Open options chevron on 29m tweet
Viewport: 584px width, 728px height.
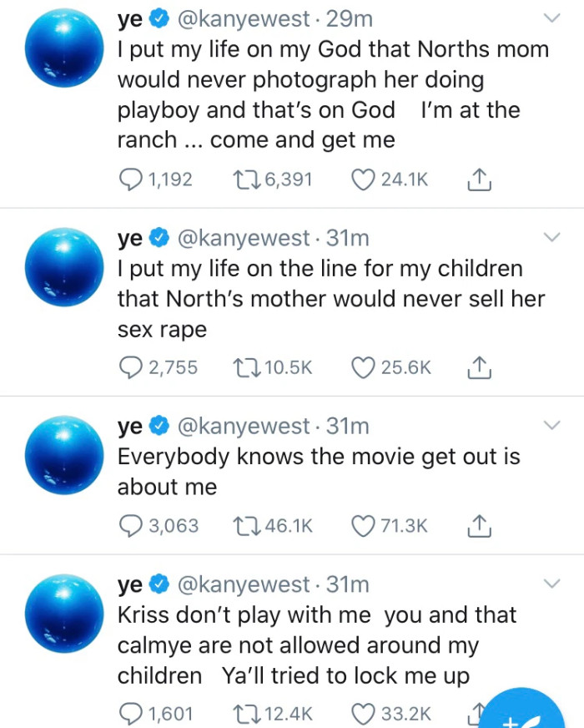tap(551, 18)
